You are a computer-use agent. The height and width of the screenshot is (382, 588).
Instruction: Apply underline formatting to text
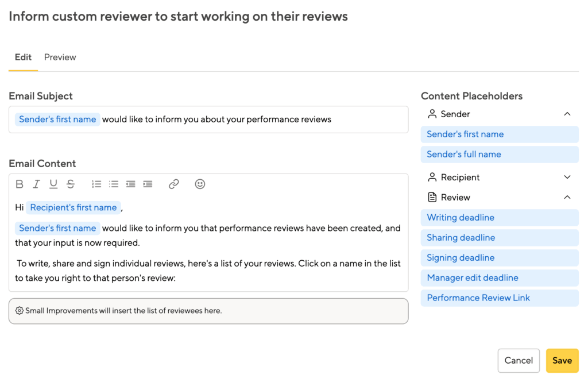tap(53, 184)
